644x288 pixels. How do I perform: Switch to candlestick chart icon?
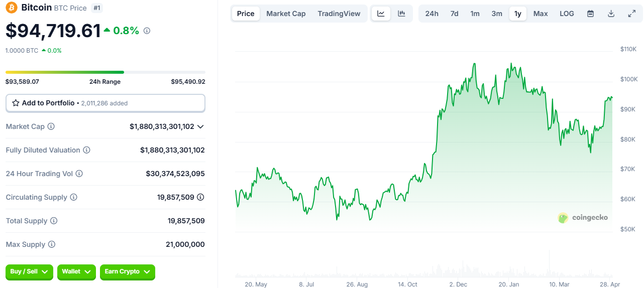click(x=401, y=14)
